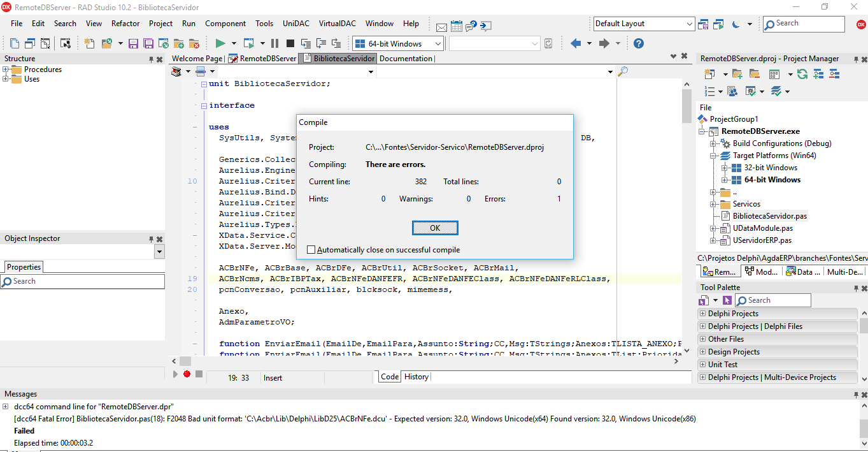Viewport: 868px width, 452px height.
Task: Click the dark theme moon icon
Action: click(736, 24)
